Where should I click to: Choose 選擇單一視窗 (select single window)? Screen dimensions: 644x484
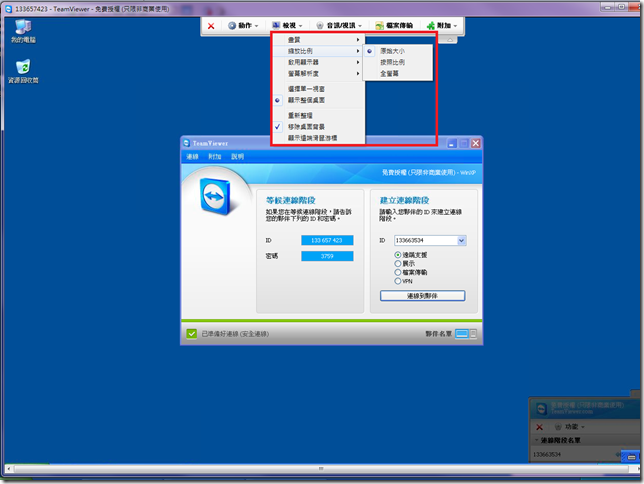point(319,89)
